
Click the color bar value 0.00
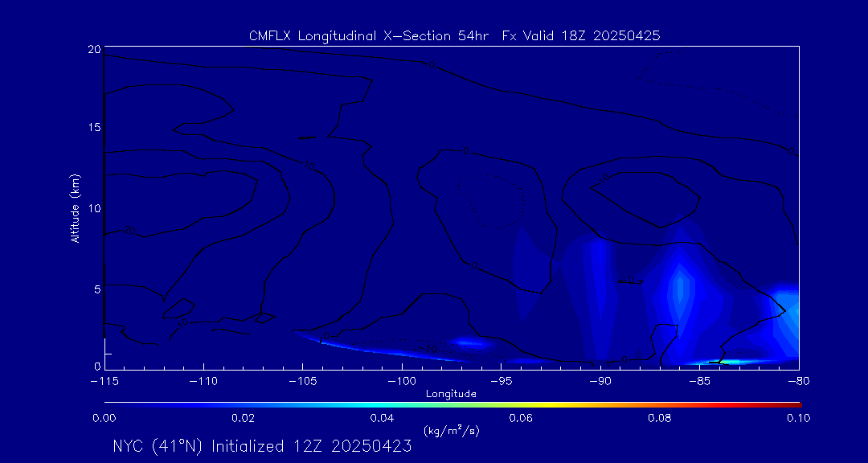104,418
